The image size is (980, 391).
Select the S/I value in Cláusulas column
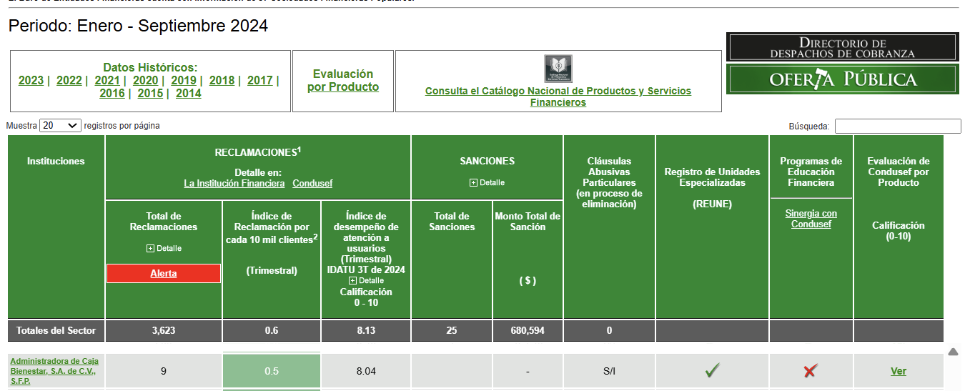pos(609,371)
